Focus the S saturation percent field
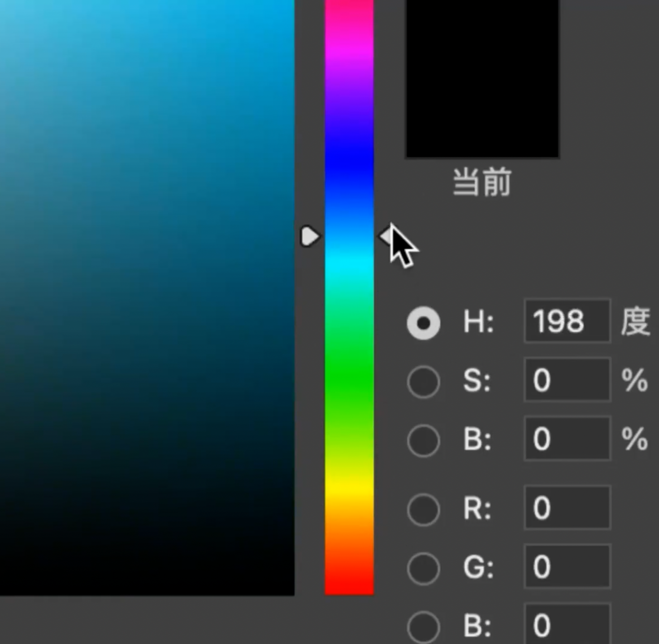Viewport: 659px width, 644px height. [x=567, y=380]
